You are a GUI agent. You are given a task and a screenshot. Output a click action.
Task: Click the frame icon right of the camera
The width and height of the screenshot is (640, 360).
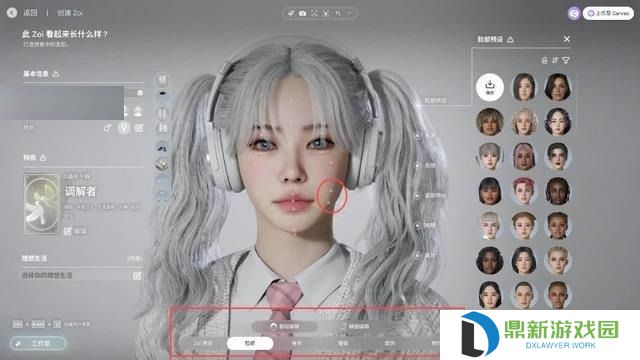(314, 13)
